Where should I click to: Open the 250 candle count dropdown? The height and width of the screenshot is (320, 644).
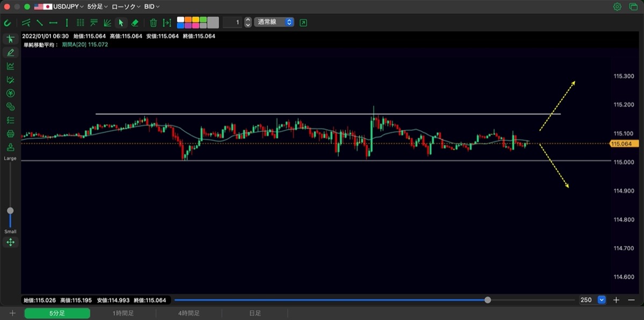pyautogui.click(x=602, y=300)
